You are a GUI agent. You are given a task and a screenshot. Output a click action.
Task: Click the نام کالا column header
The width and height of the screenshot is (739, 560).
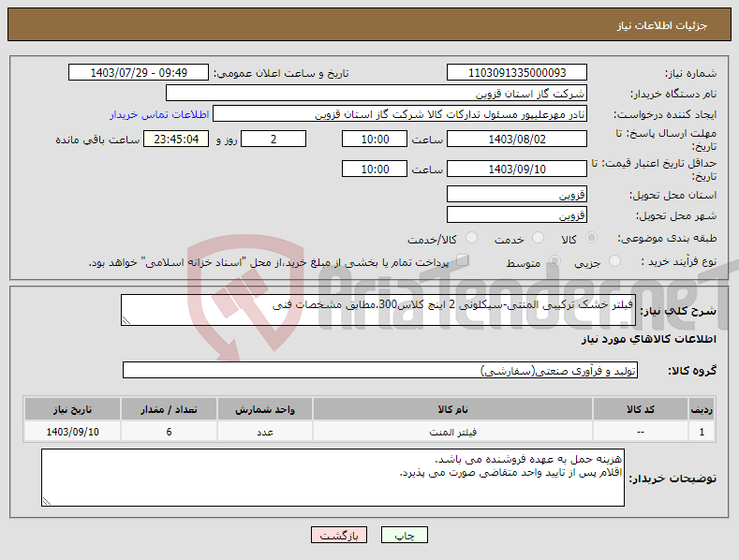[x=452, y=409]
